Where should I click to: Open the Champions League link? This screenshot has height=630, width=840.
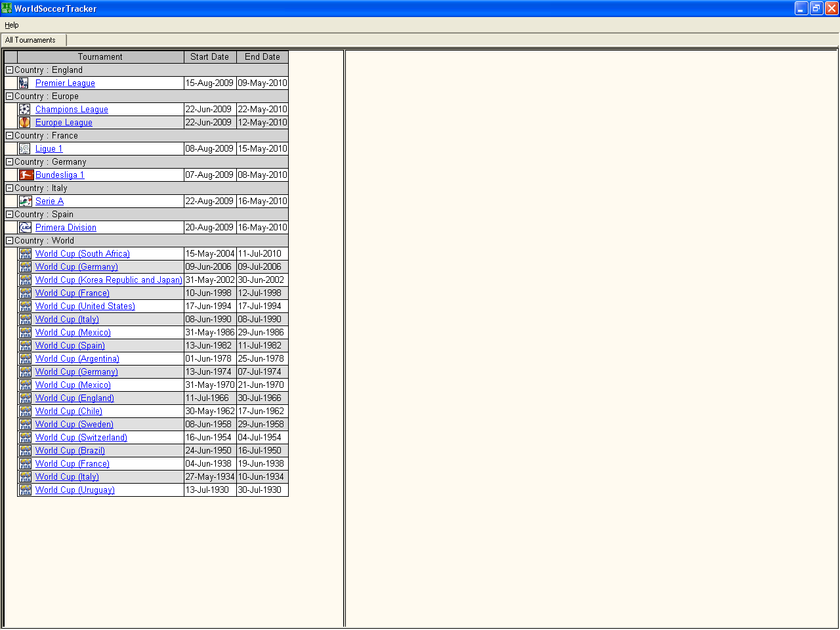(x=72, y=110)
